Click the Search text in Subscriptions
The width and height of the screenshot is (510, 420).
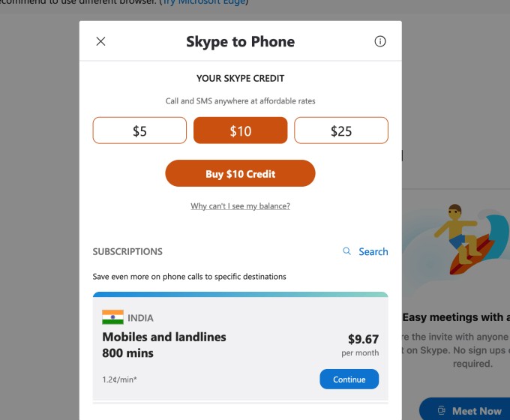coord(373,252)
